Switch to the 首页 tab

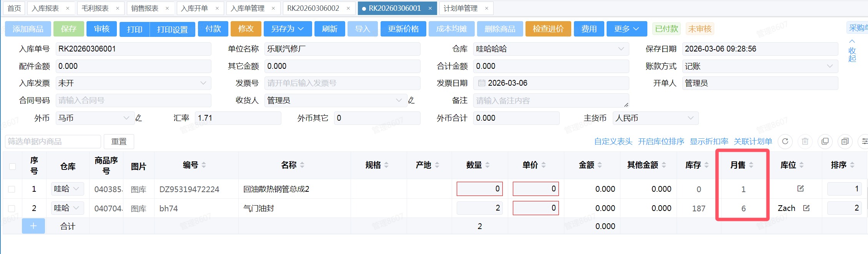[14, 8]
